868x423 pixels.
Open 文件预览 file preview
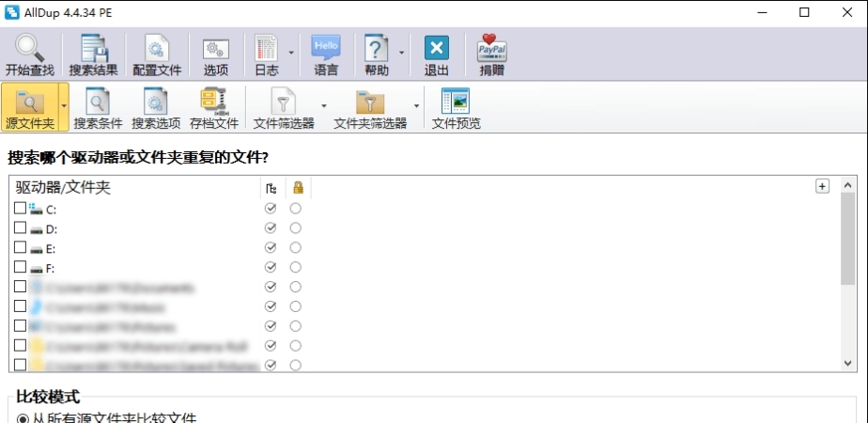[x=457, y=108]
